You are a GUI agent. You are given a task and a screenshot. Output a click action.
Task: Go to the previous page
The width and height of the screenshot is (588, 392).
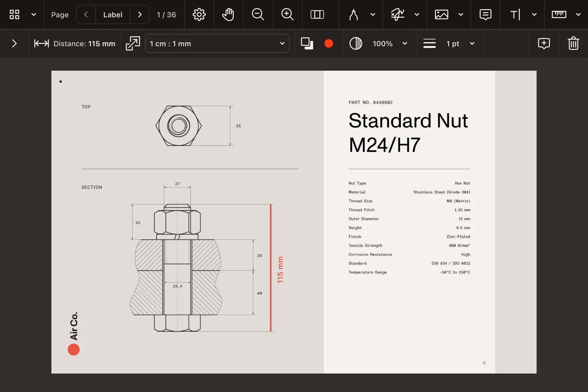[86, 15]
